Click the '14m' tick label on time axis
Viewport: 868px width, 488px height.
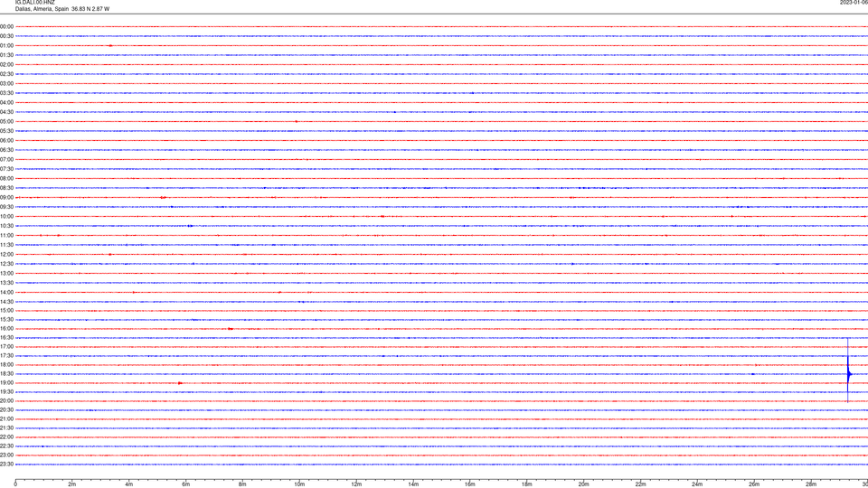(413, 484)
